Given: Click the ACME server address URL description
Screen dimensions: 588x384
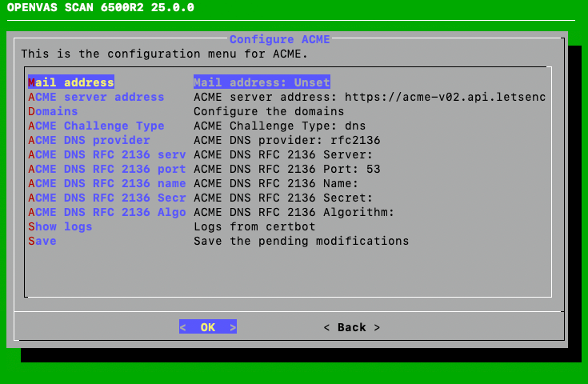Looking at the screenshot, I should (x=370, y=97).
